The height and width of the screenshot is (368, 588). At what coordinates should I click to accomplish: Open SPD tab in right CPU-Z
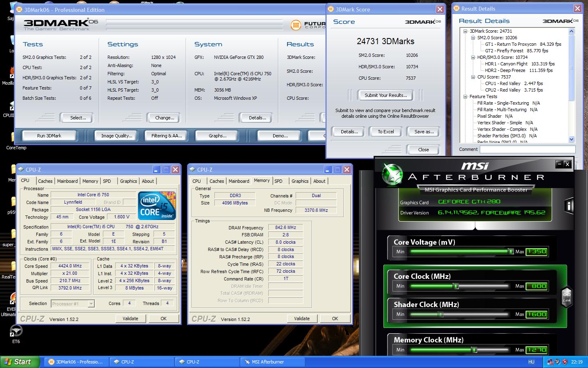tap(278, 181)
